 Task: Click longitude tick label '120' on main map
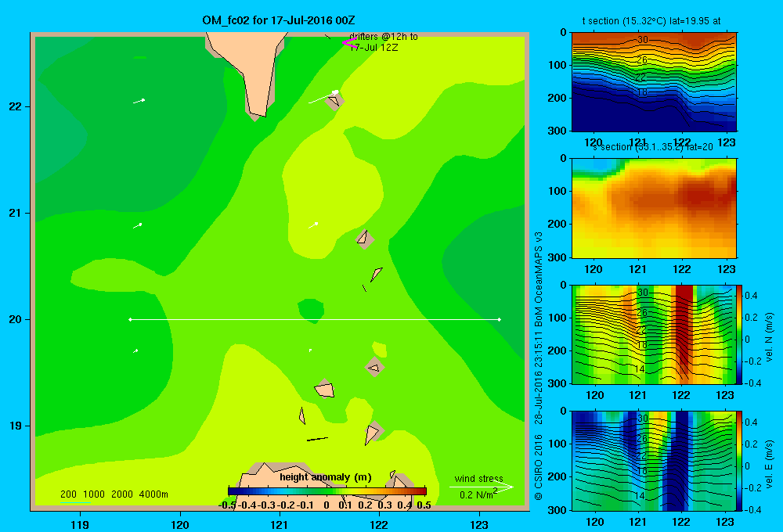point(180,524)
